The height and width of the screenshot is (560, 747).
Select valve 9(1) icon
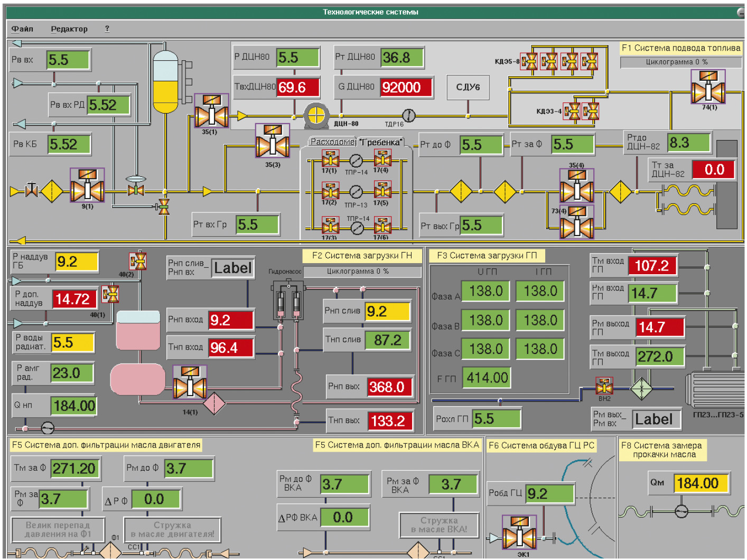[87, 185]
